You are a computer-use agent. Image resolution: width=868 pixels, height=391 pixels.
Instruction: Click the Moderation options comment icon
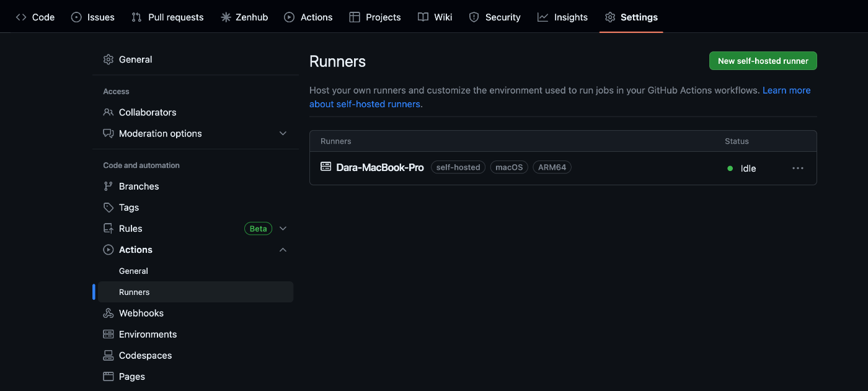(x=108, y=133)
